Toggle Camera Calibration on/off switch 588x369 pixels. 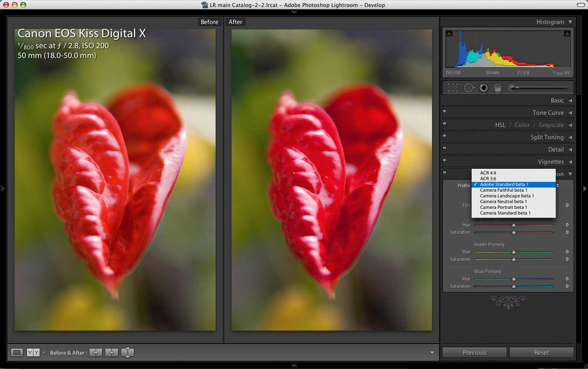pos(445,174)
